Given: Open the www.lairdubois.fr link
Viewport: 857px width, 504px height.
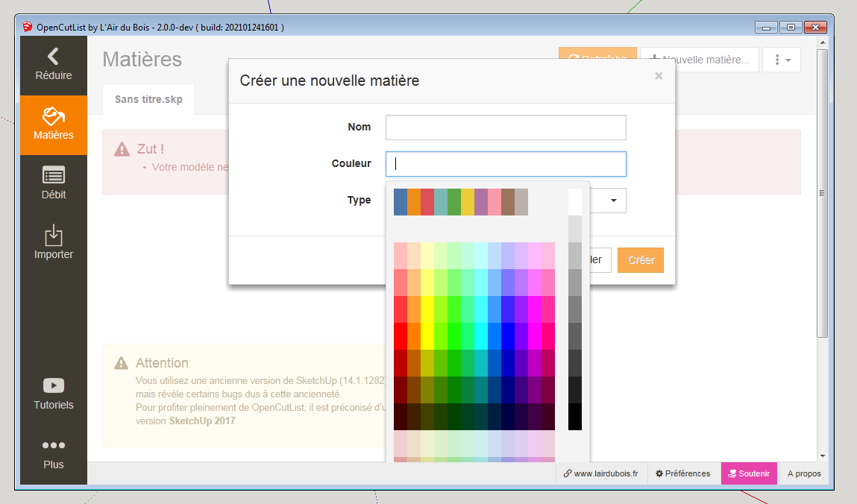Looking at the screenshot, I should [600, 473].
